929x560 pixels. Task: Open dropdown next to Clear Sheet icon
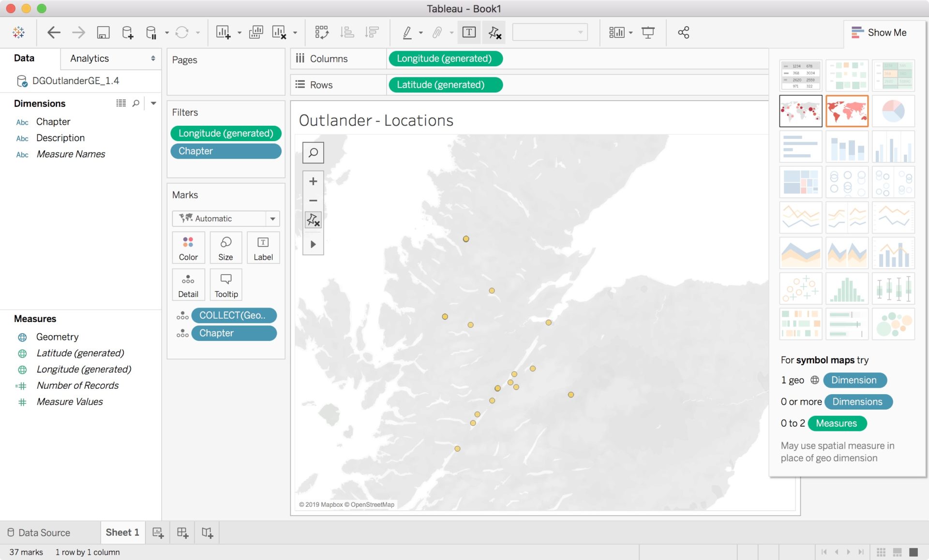pyautogui.click(x=295, y=33)
